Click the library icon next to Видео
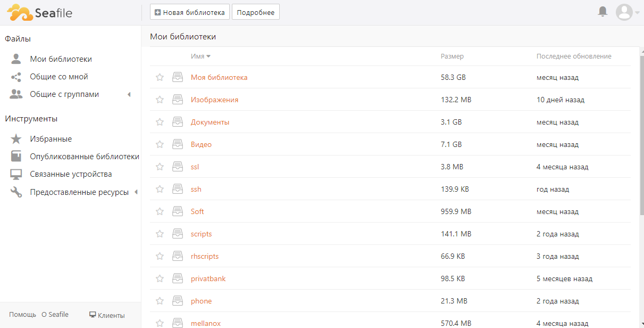The image size is (644, 328). coord(178,144)
